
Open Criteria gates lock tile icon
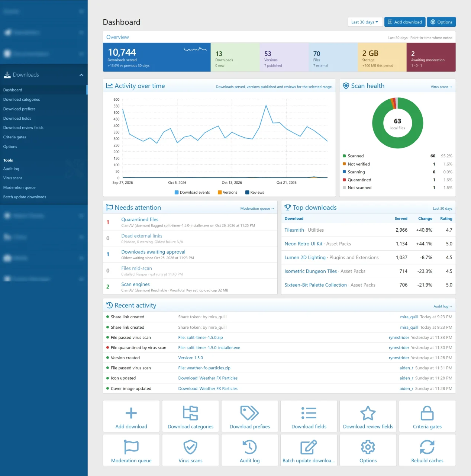point(427,413)
